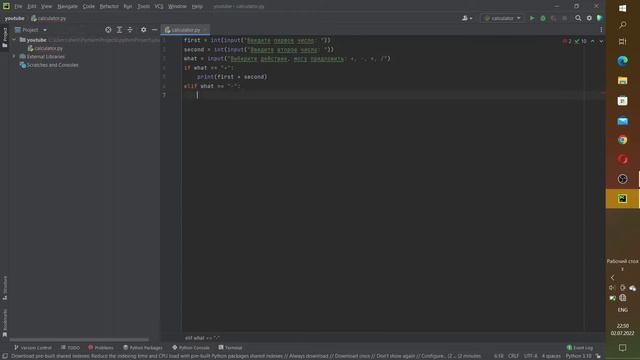The width and height of the screenshot is (640, 360).
Task: Toggle tool window bars icon in status bar corner
Action: point(4,356)
